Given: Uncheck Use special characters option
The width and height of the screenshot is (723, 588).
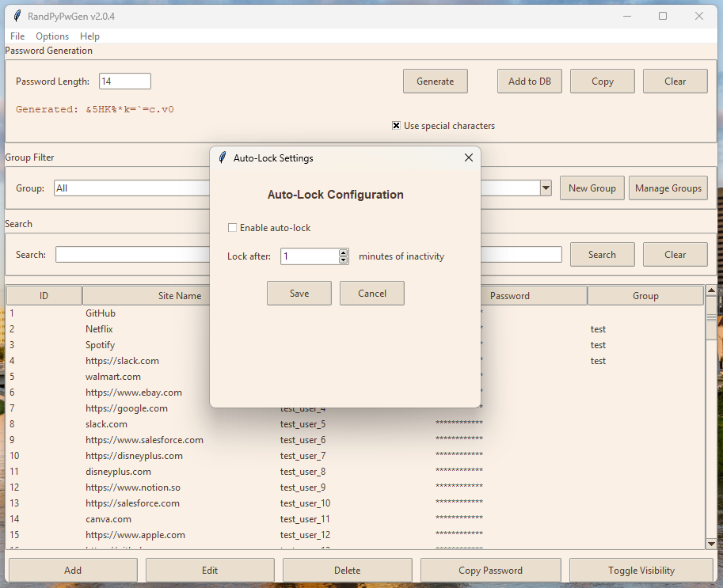Looking at the screenshot, I should (396, 125).
